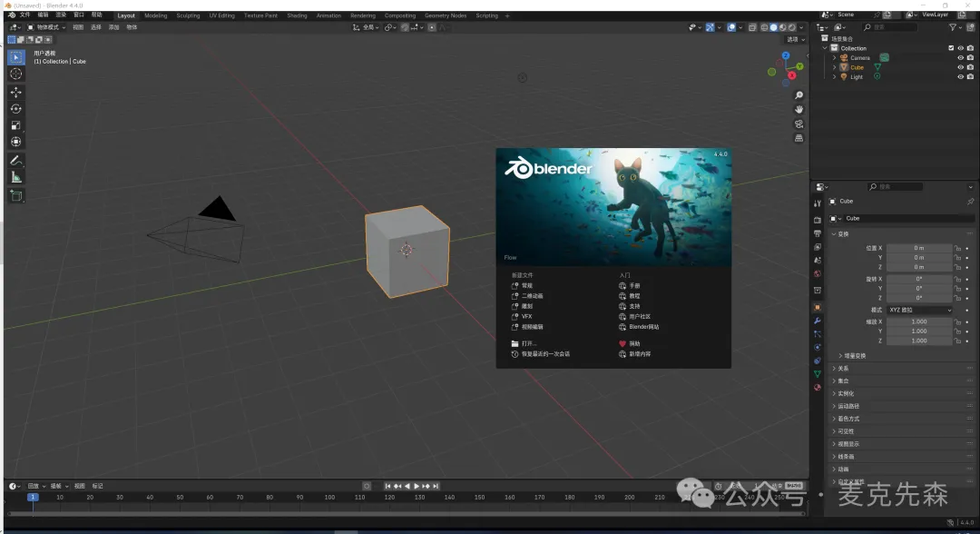The height and width of the screenshot is (534, 980).
Task: Disable Cube in renders via camera icon
Action: [x=970, y=67]
